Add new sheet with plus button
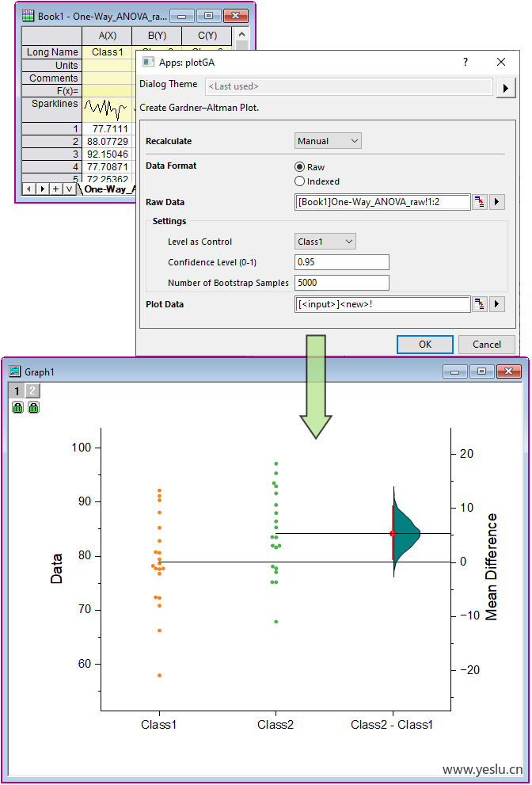 [55, 189]
